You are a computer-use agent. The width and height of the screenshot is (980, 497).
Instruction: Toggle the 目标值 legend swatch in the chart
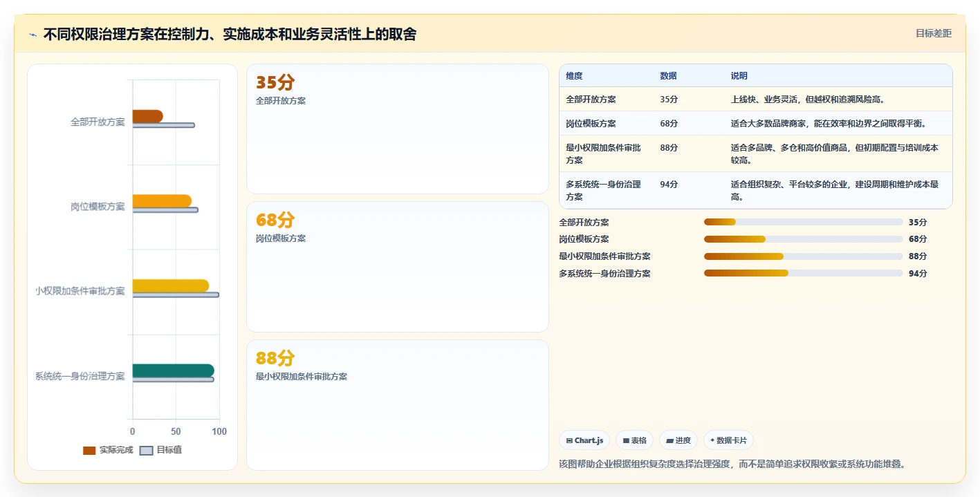pyautogui.click(x=146, y=450)
